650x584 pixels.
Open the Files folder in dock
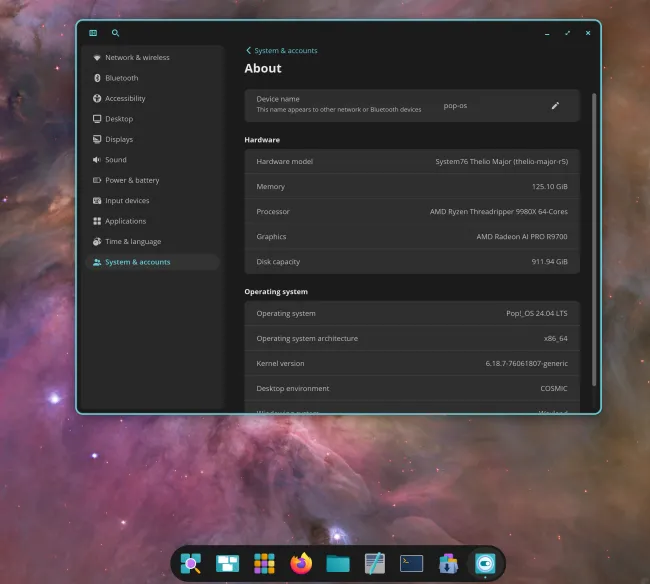point(338,564)
